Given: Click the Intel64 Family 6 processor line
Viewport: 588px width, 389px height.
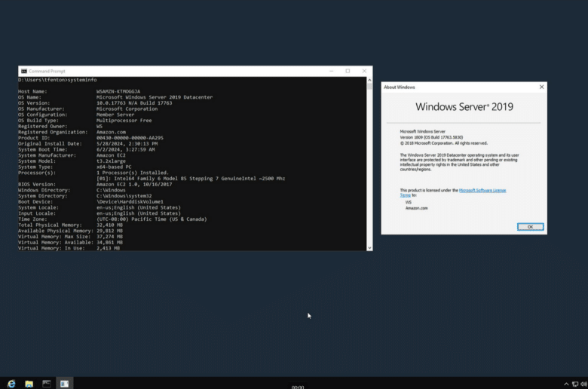Looking at the screenshot, I should 191,179.
